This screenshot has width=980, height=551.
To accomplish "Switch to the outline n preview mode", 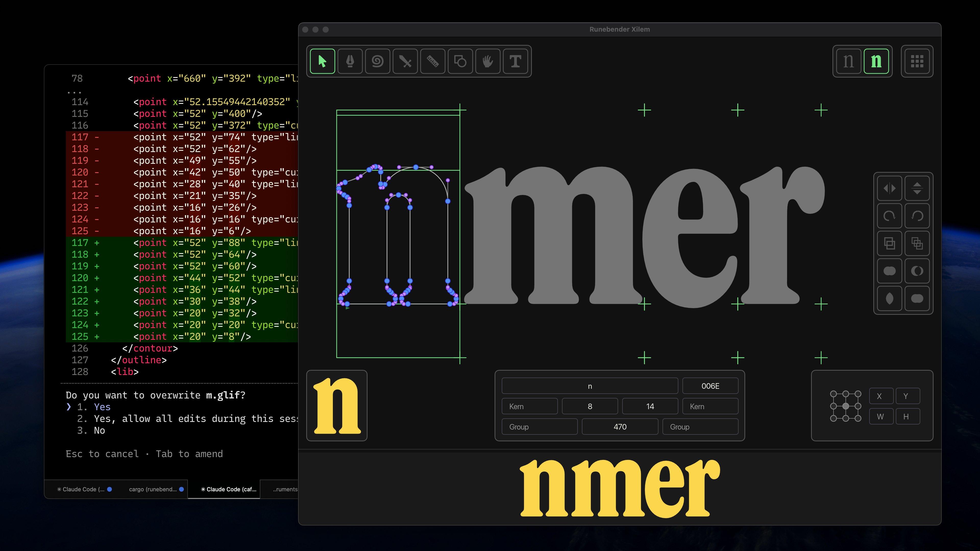I will click(x=848, y=61).
